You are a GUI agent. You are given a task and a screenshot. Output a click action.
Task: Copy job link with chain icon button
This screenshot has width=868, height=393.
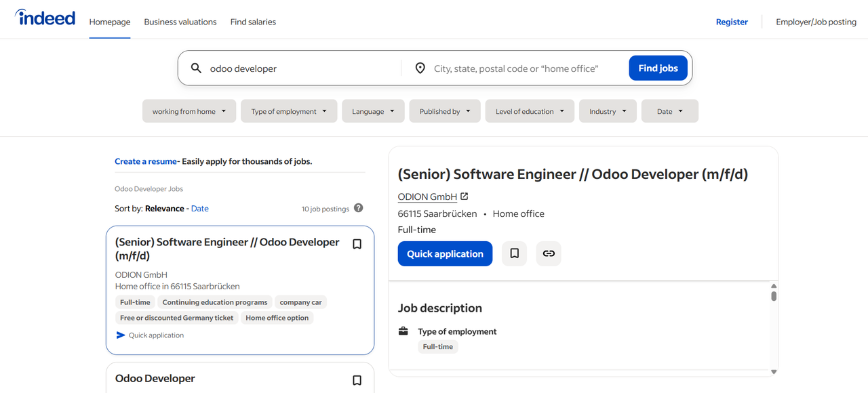pyautogui.click(x=549, y=253)
